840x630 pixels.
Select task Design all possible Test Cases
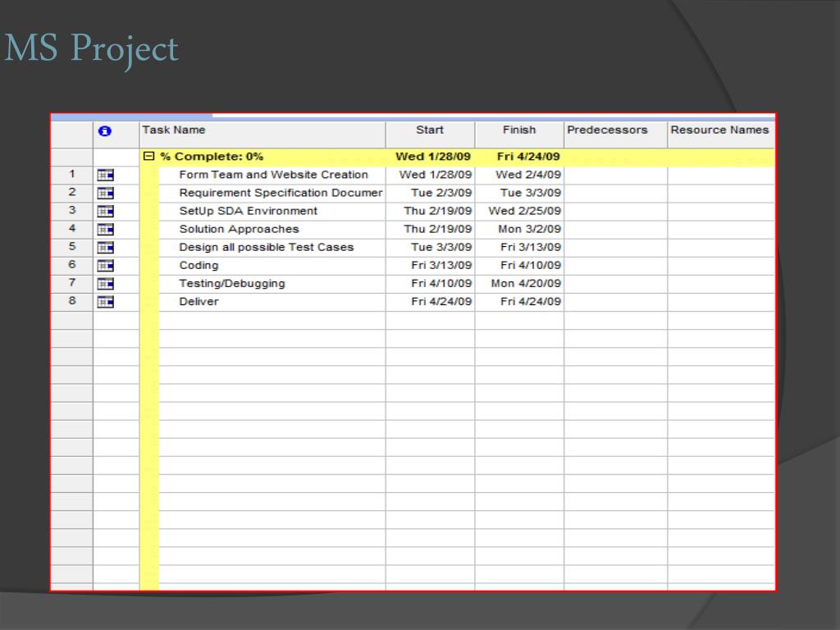267,248
